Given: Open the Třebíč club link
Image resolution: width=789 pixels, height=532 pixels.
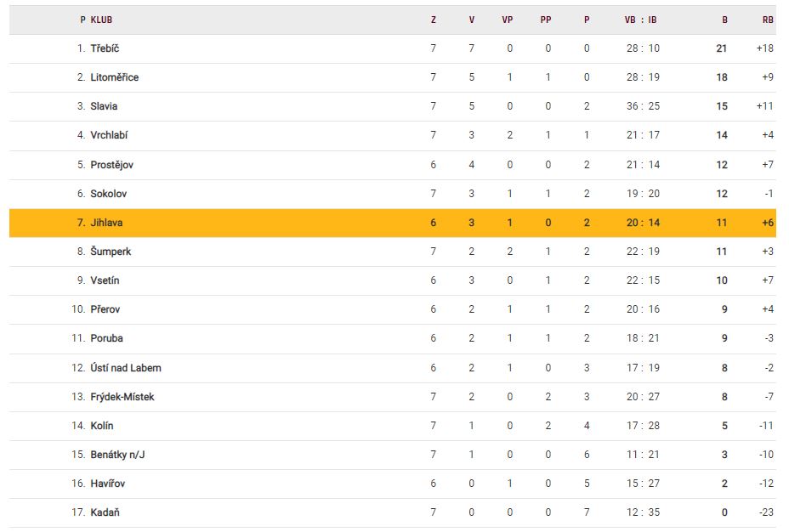Looking at the screenshot, I should 105,48.
